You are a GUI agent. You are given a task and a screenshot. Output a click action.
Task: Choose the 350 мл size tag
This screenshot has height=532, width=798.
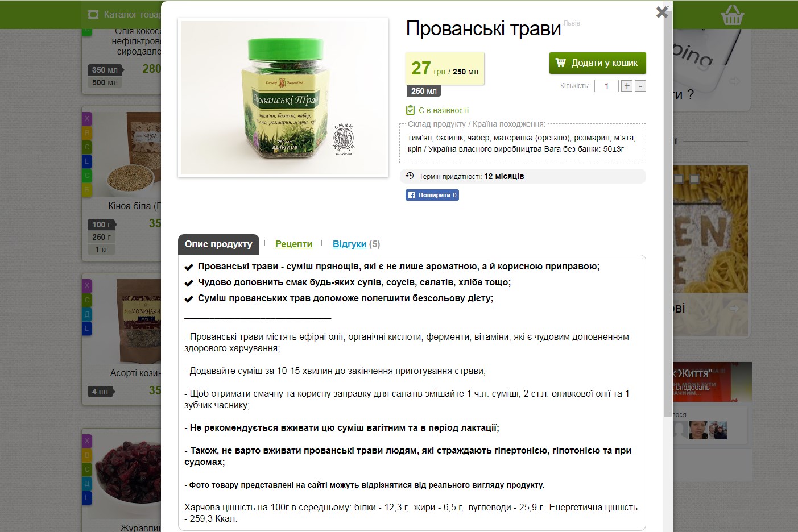point(105,70)
